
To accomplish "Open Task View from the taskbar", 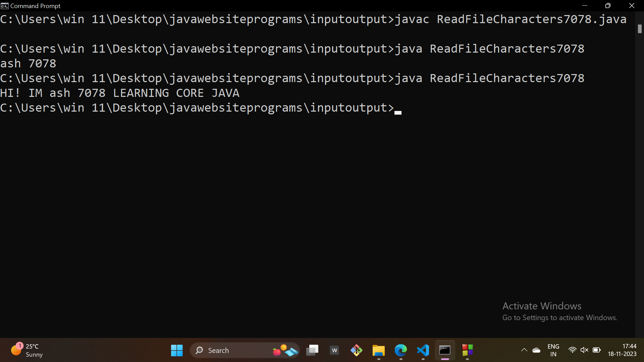I will click(x=312, y=350).
